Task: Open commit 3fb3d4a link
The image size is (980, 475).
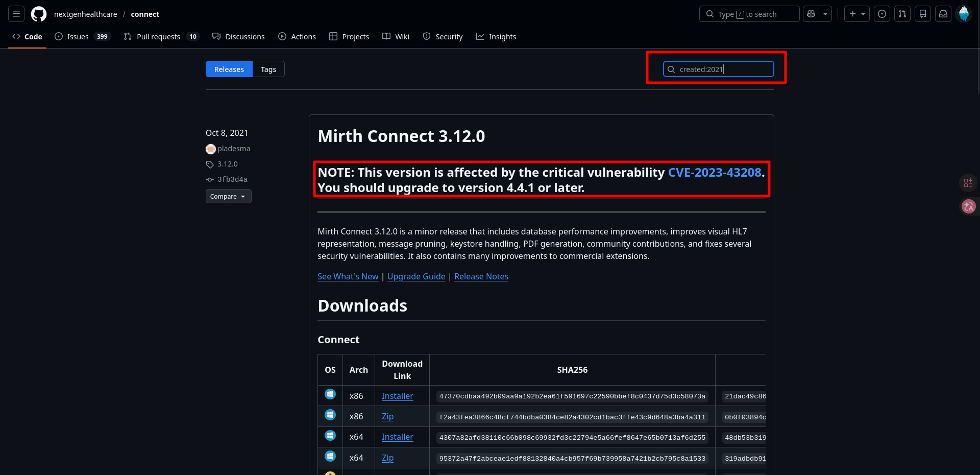Action: tap(232, 179)
